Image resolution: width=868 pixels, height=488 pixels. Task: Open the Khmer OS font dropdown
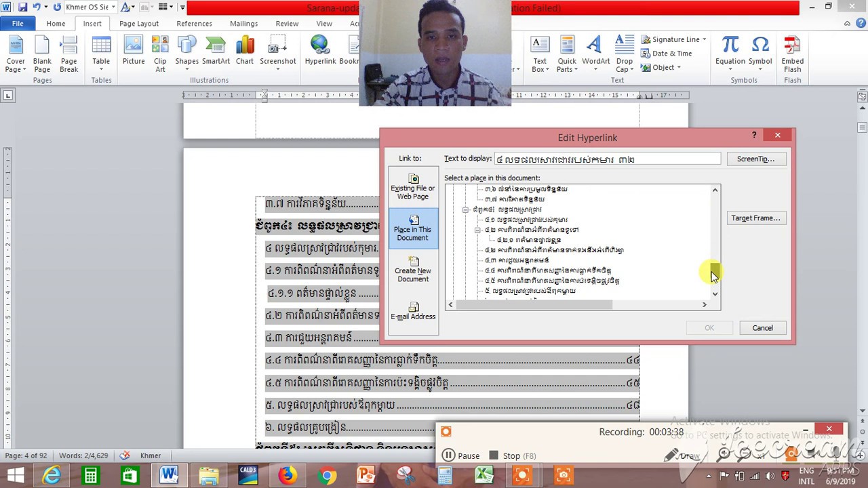point(113,7)
